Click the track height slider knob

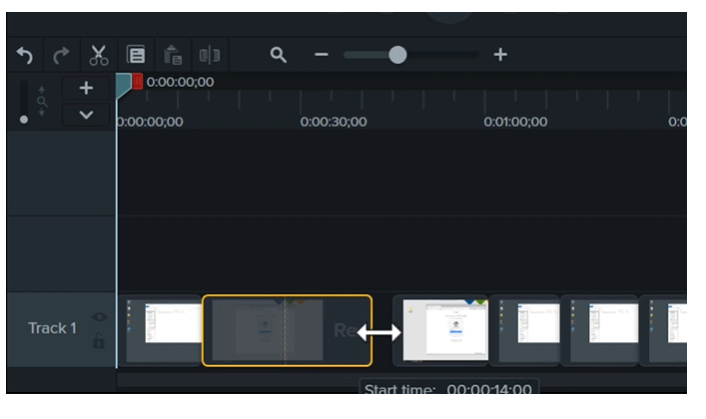click(x=24, y=120)
